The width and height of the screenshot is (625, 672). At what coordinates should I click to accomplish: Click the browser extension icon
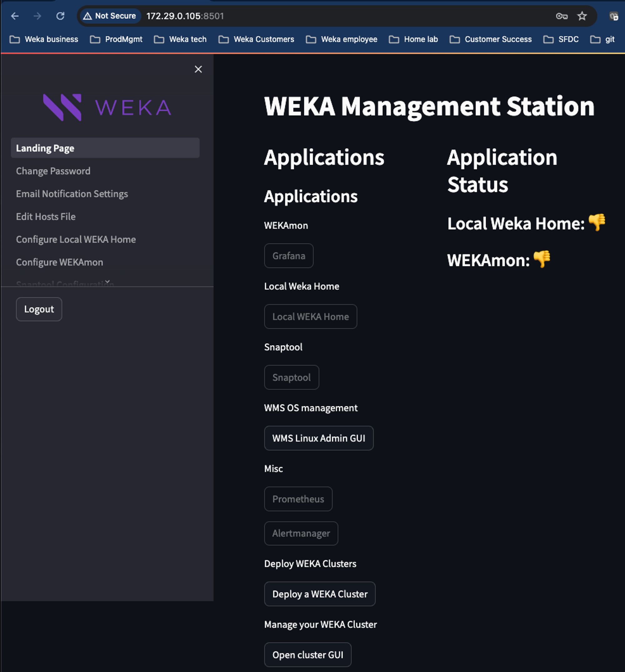click(613, 16)
